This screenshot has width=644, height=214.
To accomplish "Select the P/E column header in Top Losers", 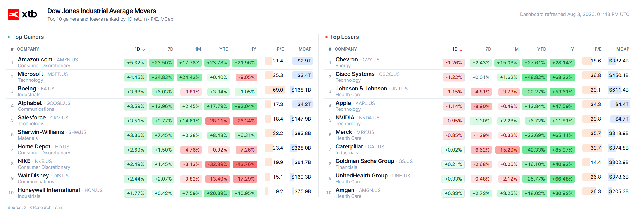I will pyautogui.click(x=598, y=49).
